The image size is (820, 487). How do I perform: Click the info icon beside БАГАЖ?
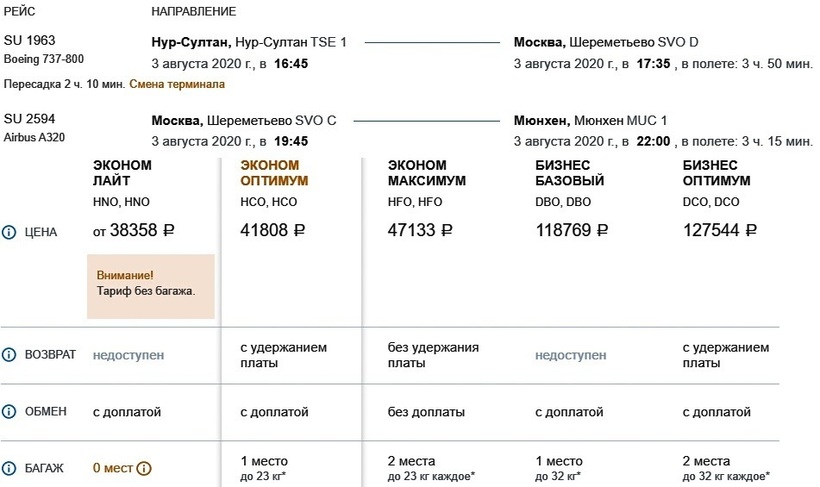pos(10,467)
